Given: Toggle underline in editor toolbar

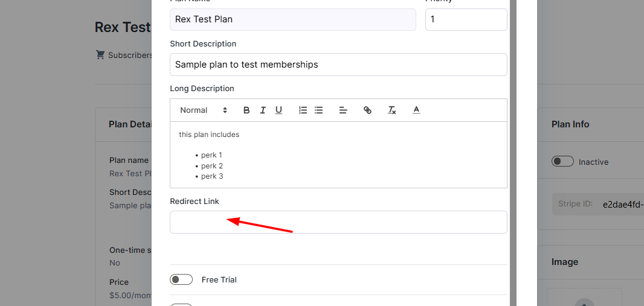Looking at the screenshot, I should pos(279,110).
